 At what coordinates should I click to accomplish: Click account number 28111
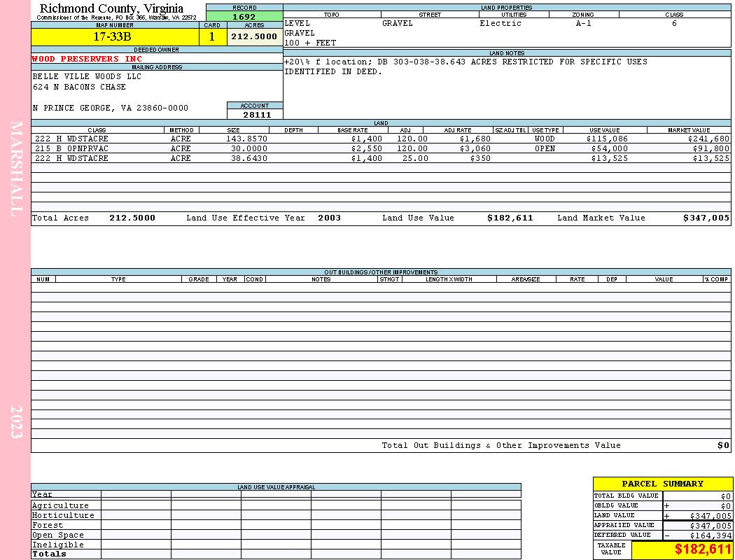click(257, 115)
